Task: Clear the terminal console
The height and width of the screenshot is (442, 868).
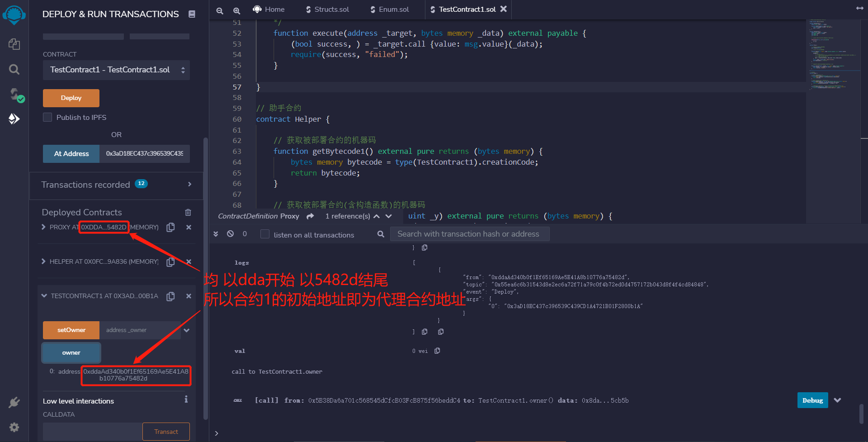Action: [231, 234]
